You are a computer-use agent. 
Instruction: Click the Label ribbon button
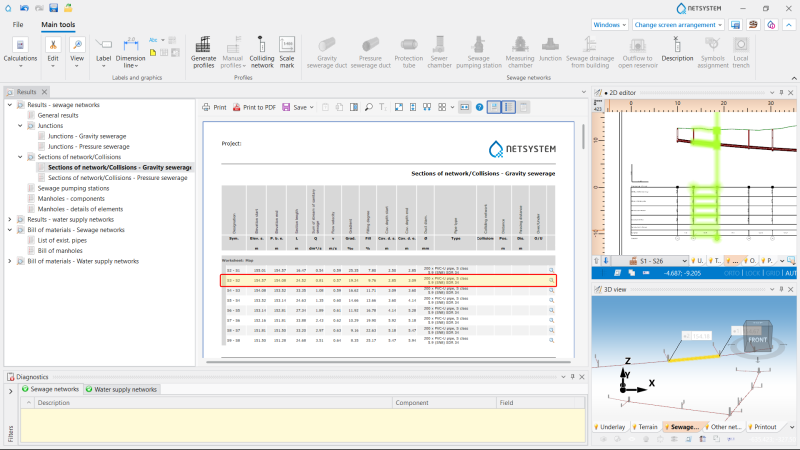(104, 52)
